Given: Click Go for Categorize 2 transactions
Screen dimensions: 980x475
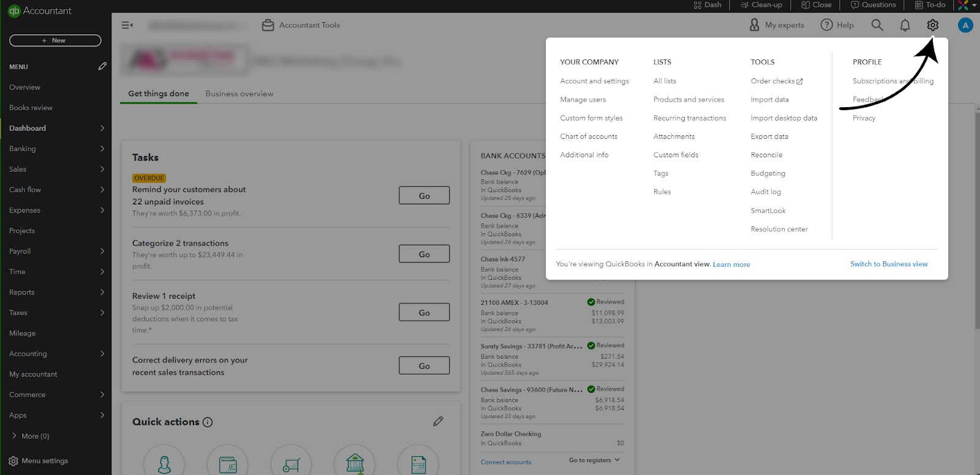Looking at the screenshot, I should pyautogui.click(x=424, y=253).
